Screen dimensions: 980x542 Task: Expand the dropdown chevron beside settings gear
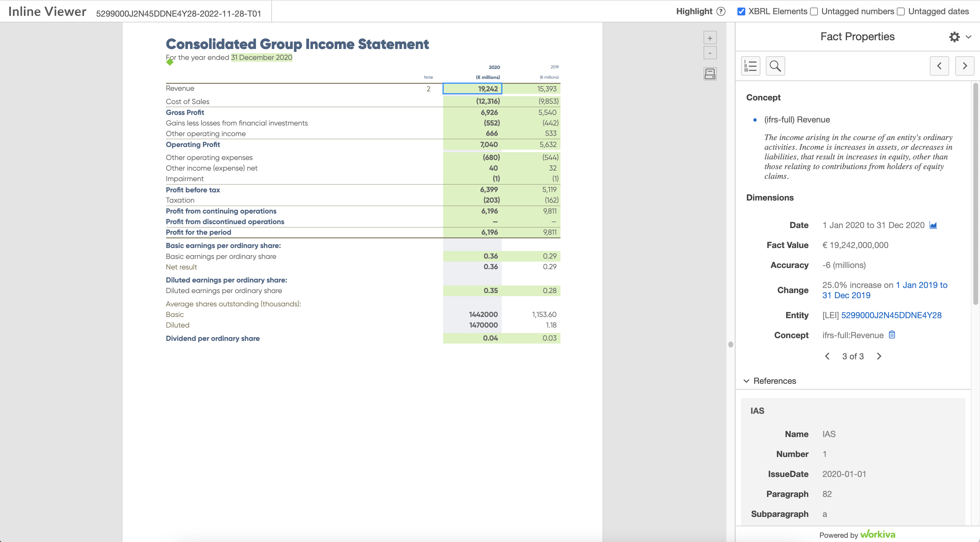(969, 37)
